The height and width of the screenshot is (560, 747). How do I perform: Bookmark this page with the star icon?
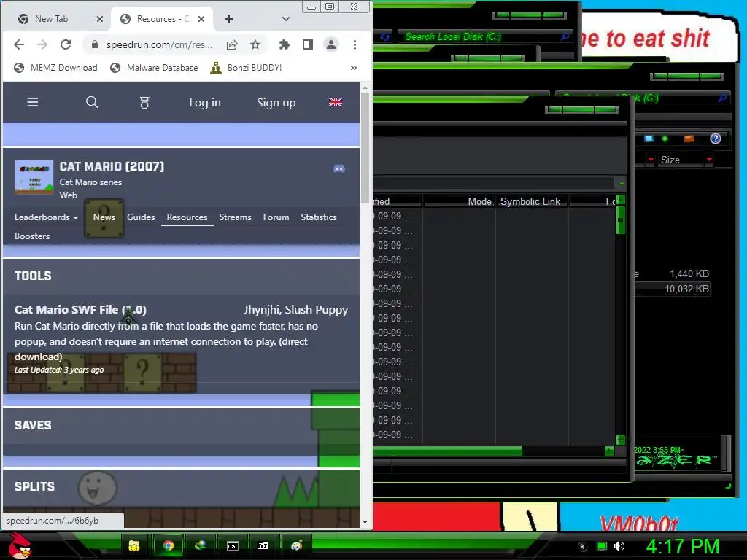[255, 44]
